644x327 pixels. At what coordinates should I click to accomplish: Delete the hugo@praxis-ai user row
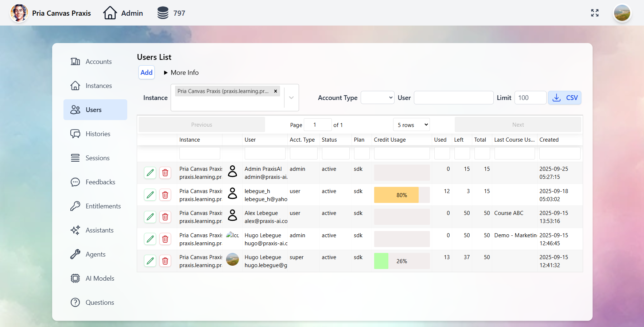(165, 239)
